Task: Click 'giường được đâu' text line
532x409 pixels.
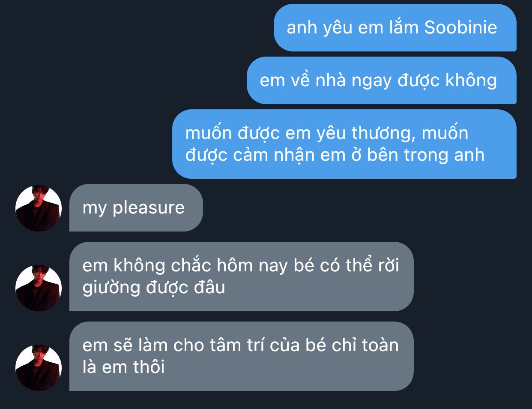Action: coord(154,288)
